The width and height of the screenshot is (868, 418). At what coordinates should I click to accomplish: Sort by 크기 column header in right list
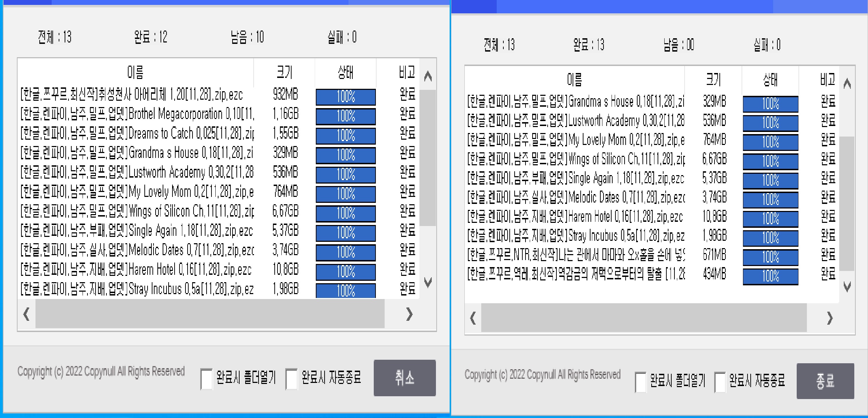(x=713, y=80)
